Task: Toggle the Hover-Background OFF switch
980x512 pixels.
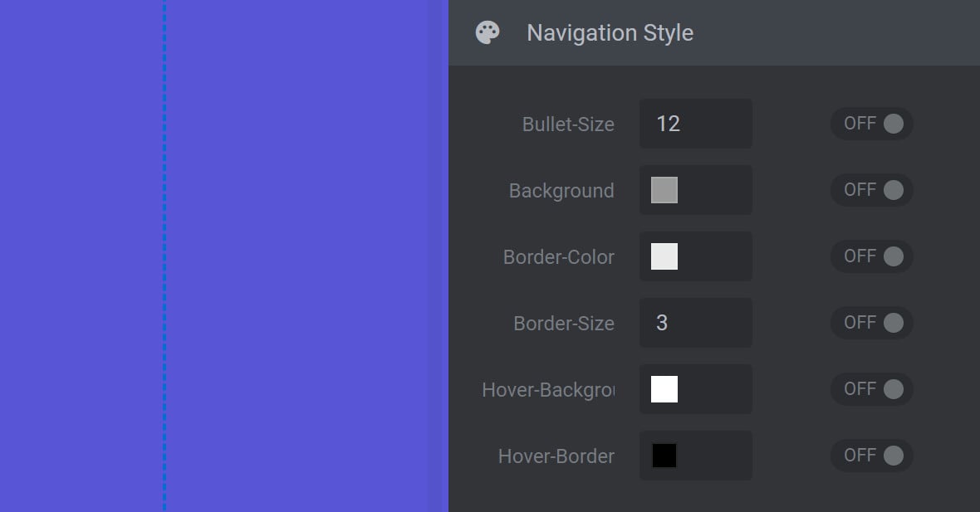Action: (872, 389)
